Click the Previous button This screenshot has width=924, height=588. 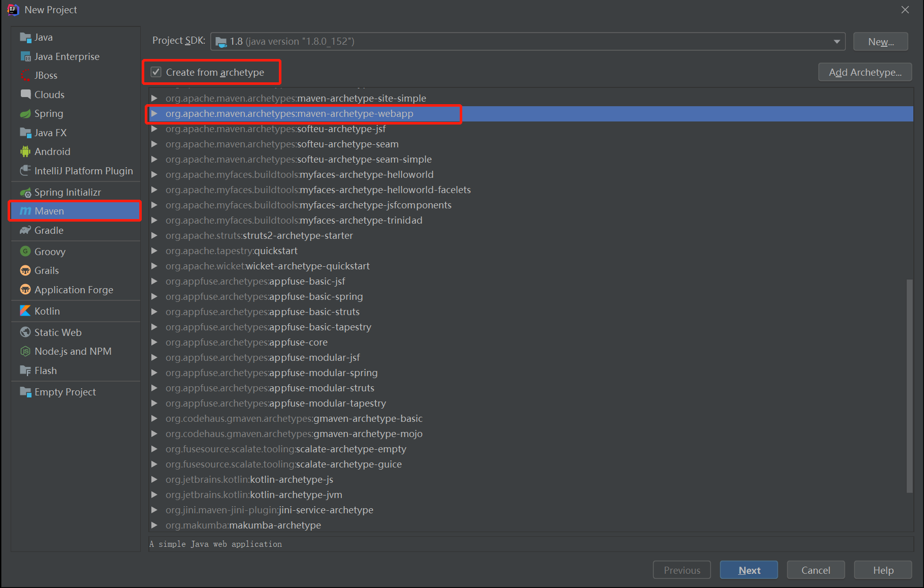coord(682,570)
